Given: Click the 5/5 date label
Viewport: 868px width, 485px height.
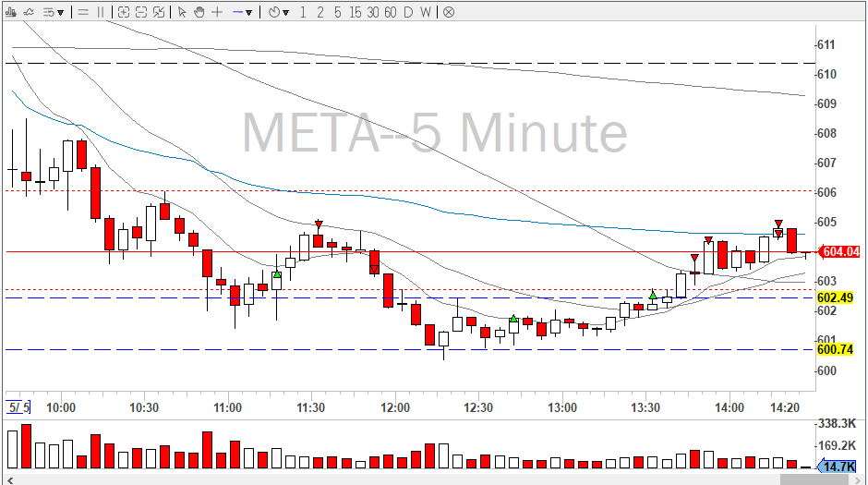Looking at the screenshot, I should click(18, 407).
